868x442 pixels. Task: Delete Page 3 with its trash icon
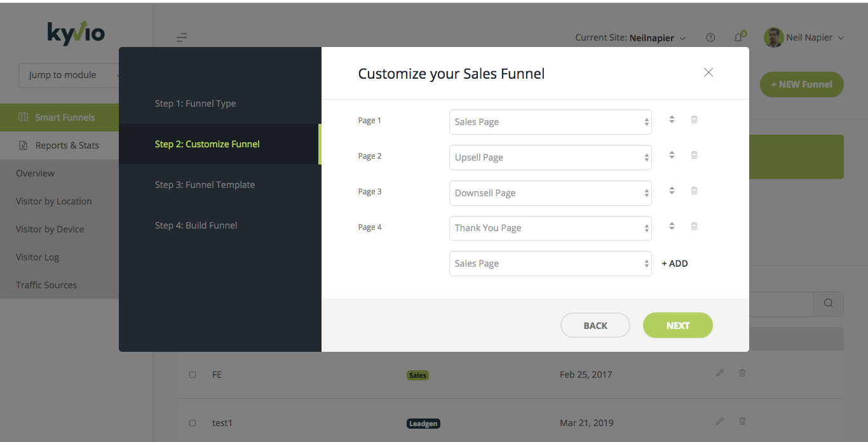(694, 191)
